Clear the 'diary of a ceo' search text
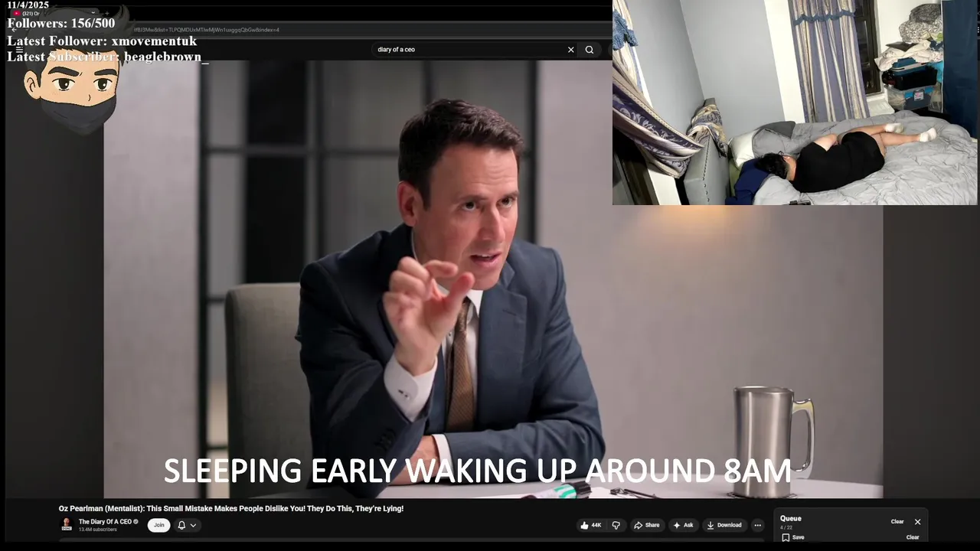 click(570, 50)
